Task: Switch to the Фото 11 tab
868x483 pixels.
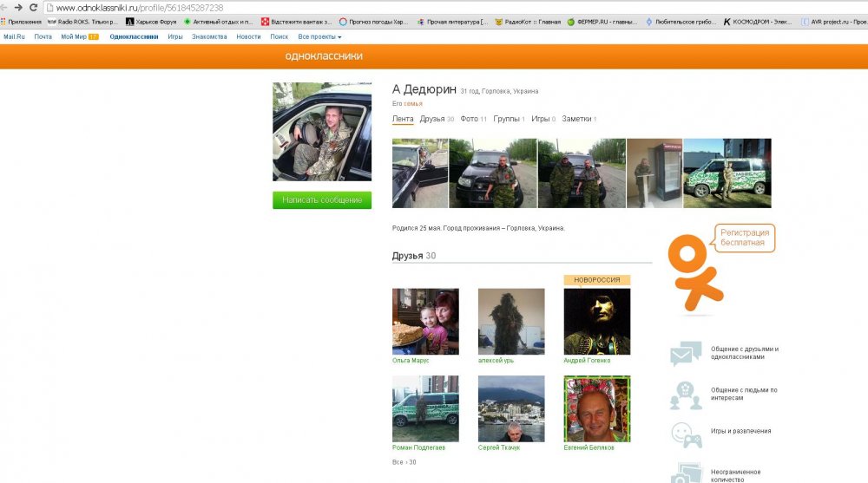Action: coord(473,119)
